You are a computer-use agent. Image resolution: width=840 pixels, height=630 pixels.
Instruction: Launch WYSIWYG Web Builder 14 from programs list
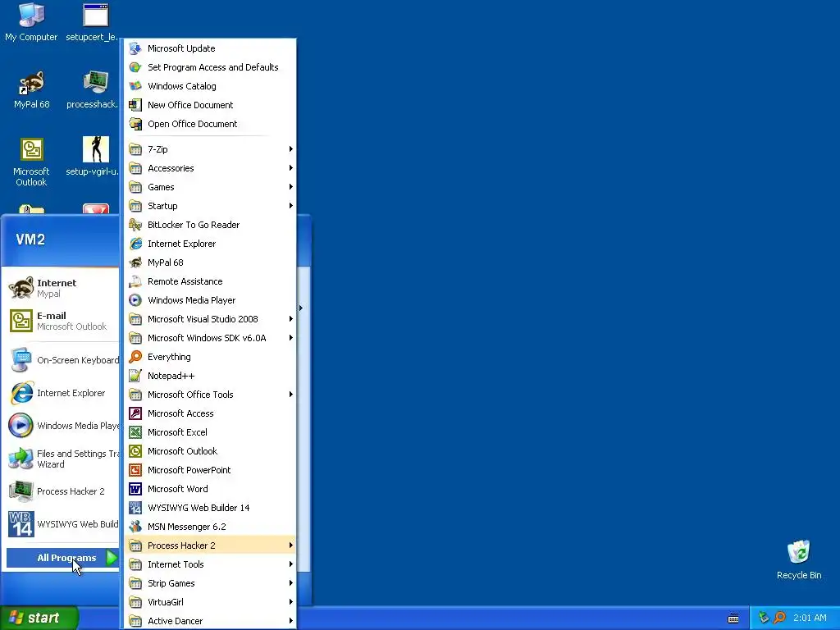[x=209, y=508]
